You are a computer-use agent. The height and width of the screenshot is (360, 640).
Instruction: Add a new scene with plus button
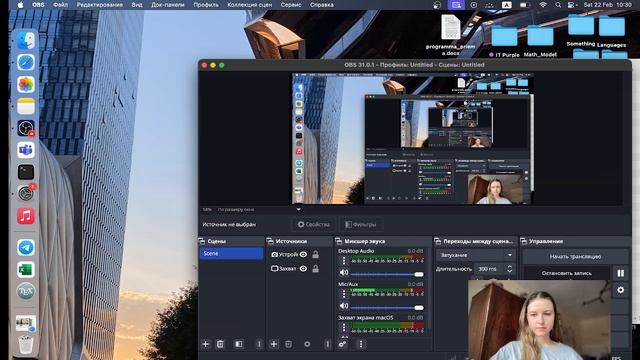click(205, 344)
